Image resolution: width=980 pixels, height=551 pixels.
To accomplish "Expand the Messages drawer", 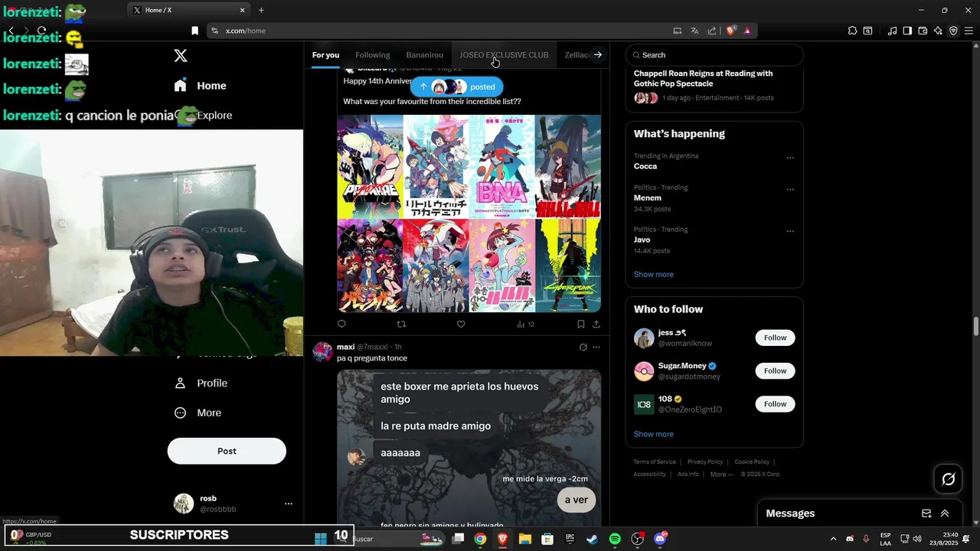I will 945,514.
